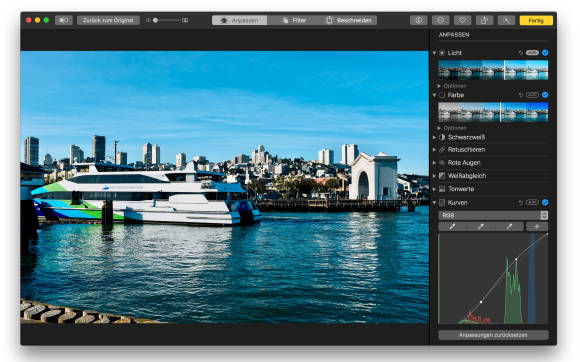Undo the Licht adjustment with its revert arrow
This screenshot has width=580, height=362.
(520, 53)
